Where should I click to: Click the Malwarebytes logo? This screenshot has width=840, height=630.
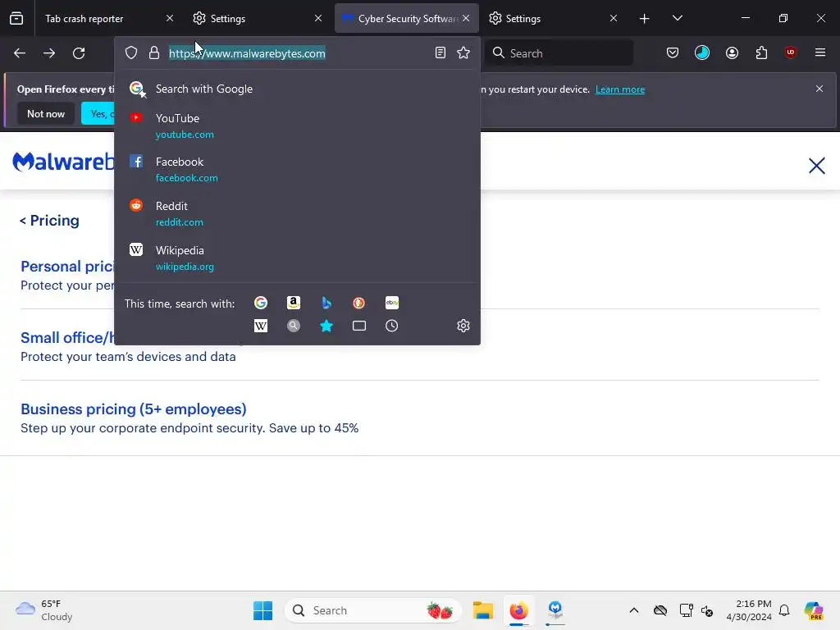point(63,162)
